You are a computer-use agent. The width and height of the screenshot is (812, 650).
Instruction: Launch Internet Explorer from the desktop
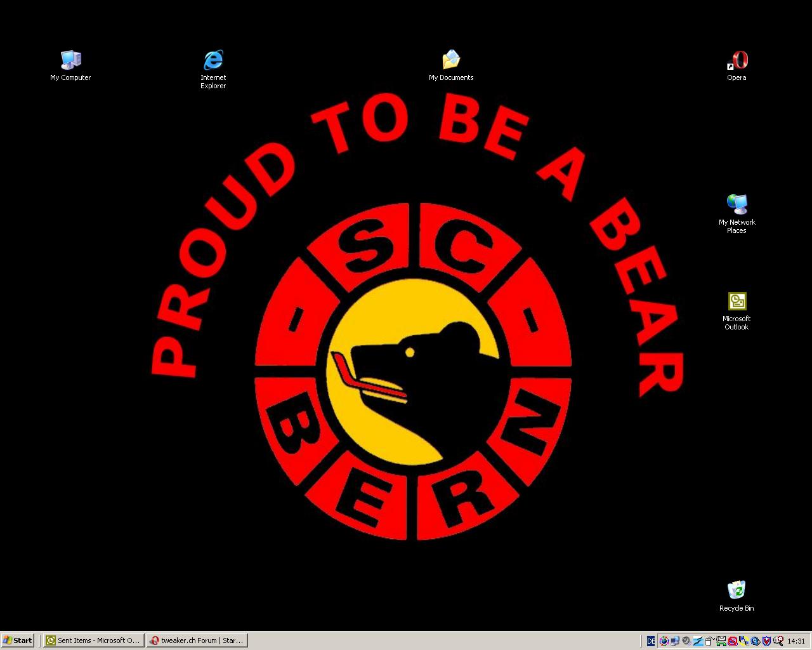213,61
